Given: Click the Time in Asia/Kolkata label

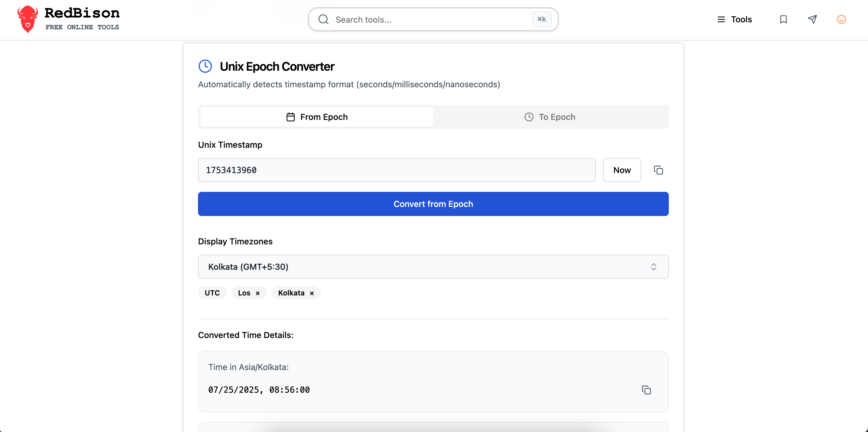Looking at the screenshot, I should point(249,367).
